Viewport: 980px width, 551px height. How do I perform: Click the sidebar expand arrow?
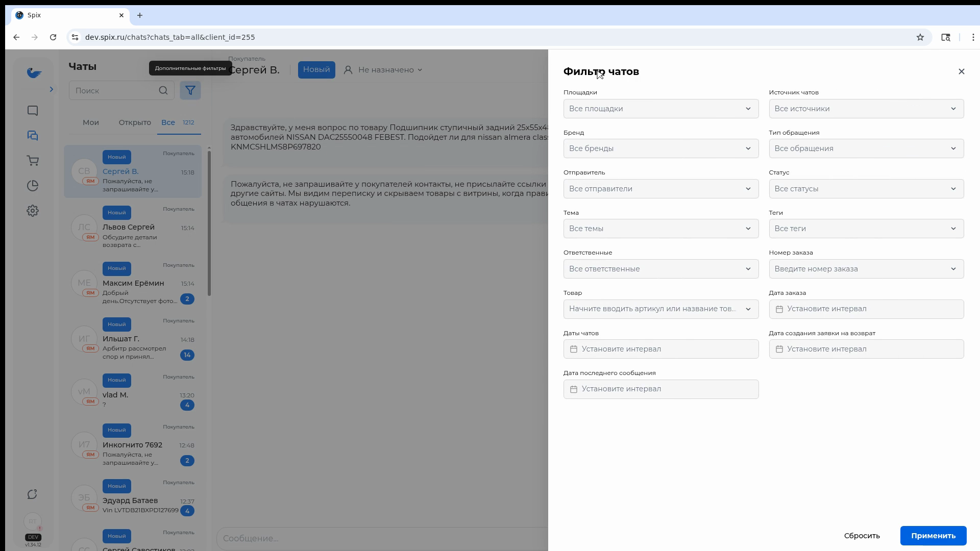[51, 90]
